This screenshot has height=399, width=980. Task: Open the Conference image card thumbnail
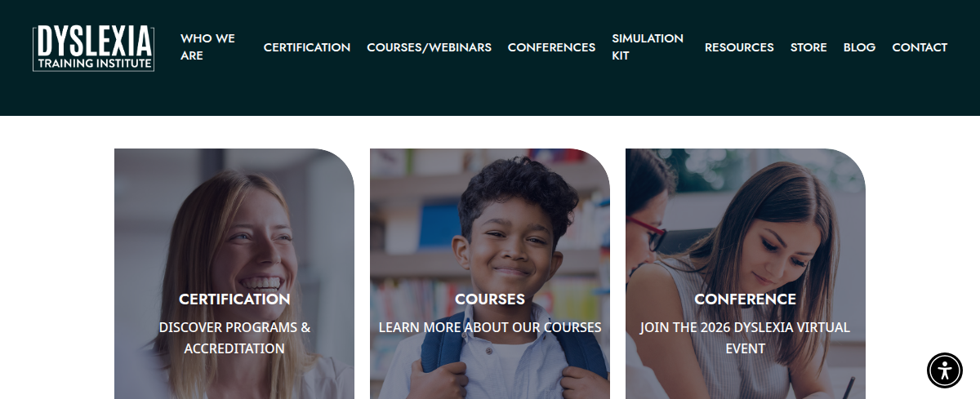(x=746, y=273)
